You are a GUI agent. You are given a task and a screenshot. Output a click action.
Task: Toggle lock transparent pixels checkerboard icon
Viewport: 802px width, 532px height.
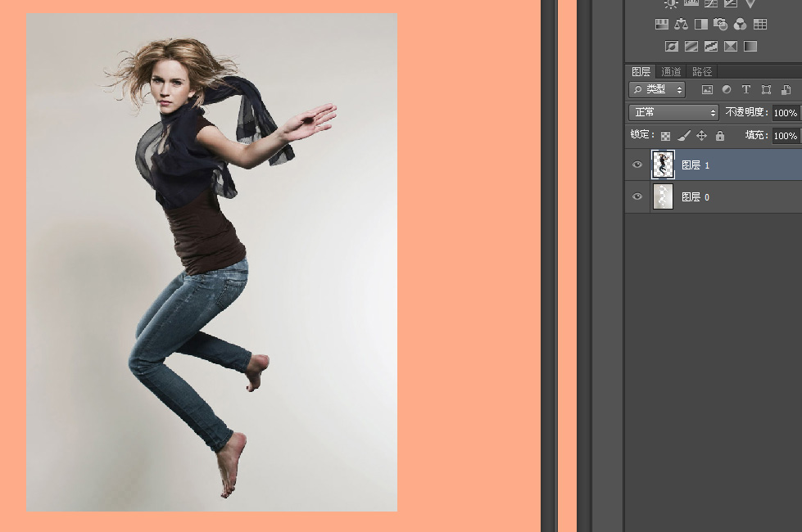(x=665, y=136)
